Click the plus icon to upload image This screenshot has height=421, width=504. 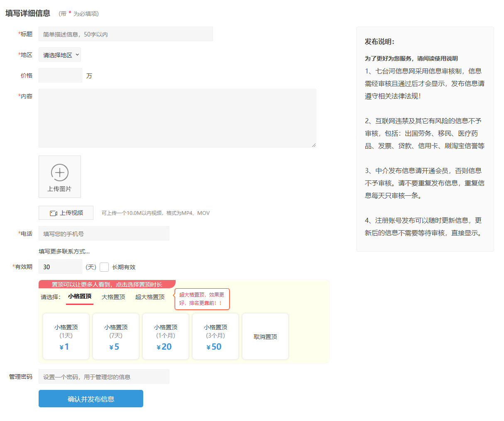click(60, 173)
